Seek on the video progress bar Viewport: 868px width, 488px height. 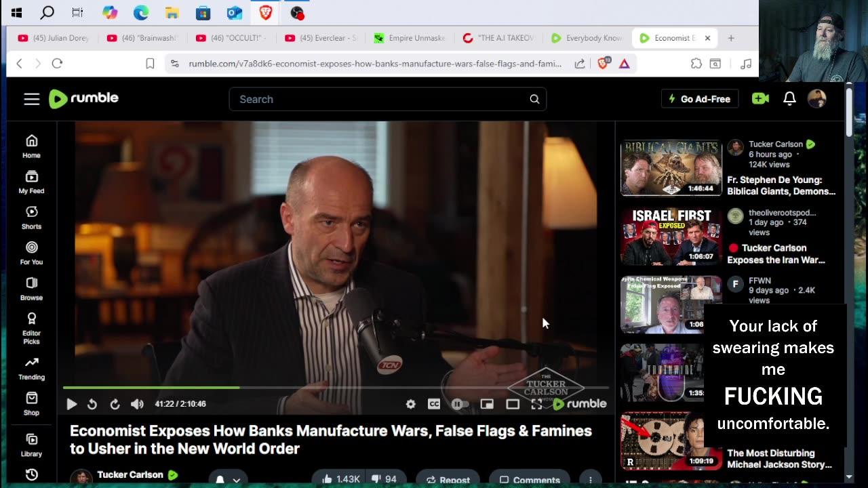click(x=336, y=388)
